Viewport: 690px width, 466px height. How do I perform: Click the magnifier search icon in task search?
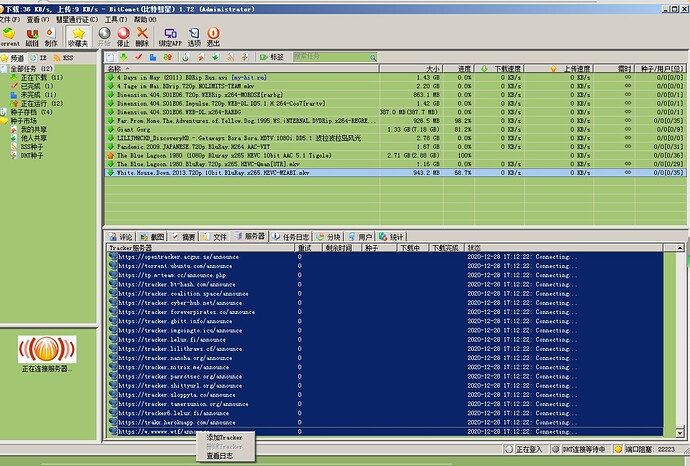[373, 57]
